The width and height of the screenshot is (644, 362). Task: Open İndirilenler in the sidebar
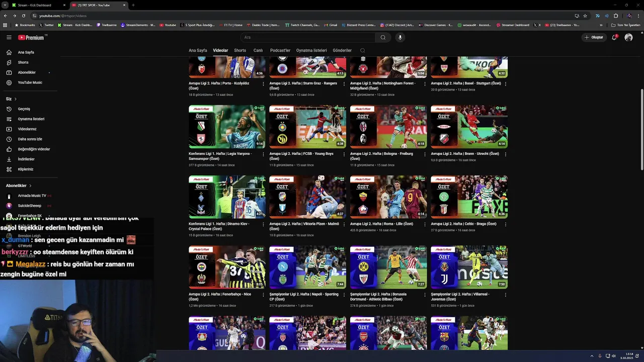(x=26, y=159)
